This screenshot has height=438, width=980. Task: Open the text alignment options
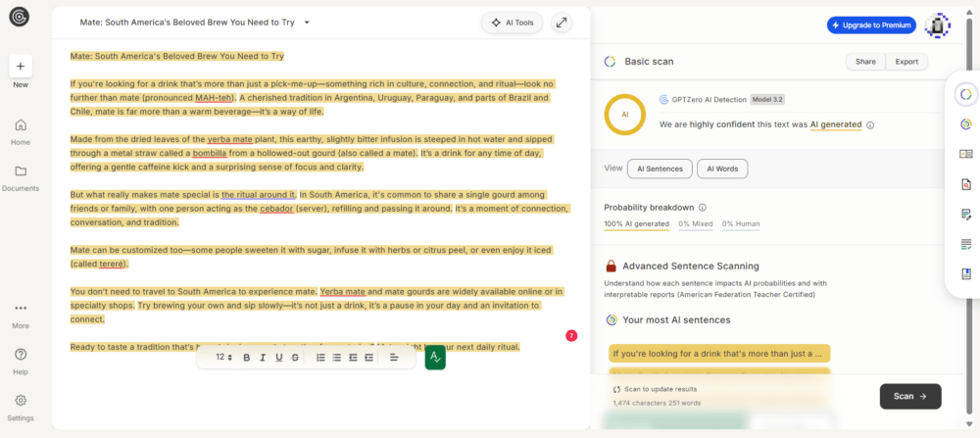[x=394, y=358]
